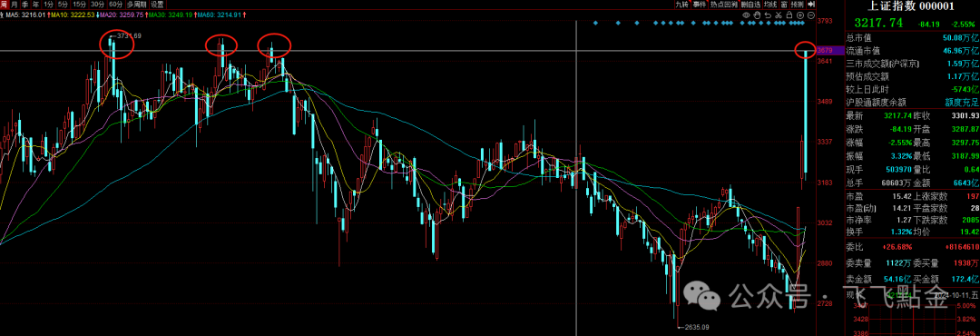Open the 事件 events dropdown

pos(700,5)
